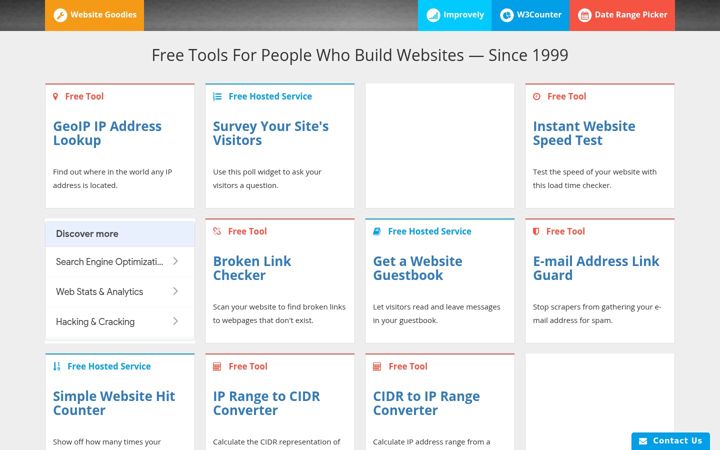Open Broken Link Checker link

point(252,268)
